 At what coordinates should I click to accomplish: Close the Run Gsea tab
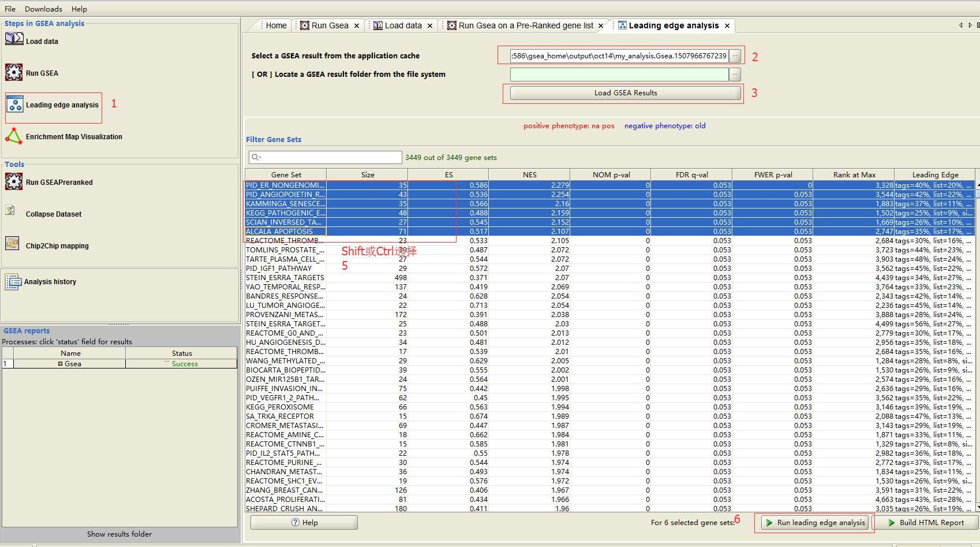(x=357, y=25)
